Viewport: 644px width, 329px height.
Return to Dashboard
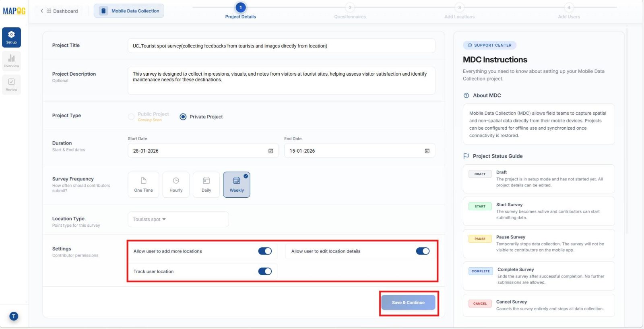[62, 11]
